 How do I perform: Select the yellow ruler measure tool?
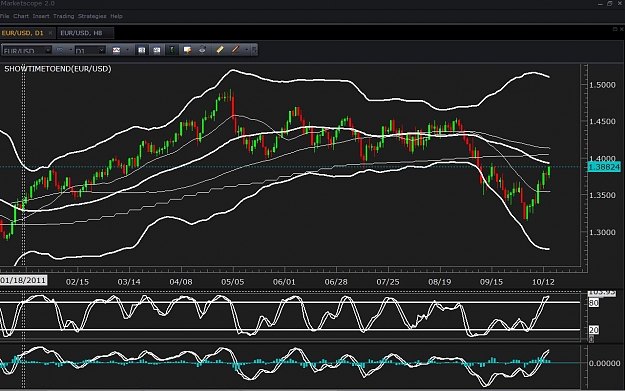point(220,50)
